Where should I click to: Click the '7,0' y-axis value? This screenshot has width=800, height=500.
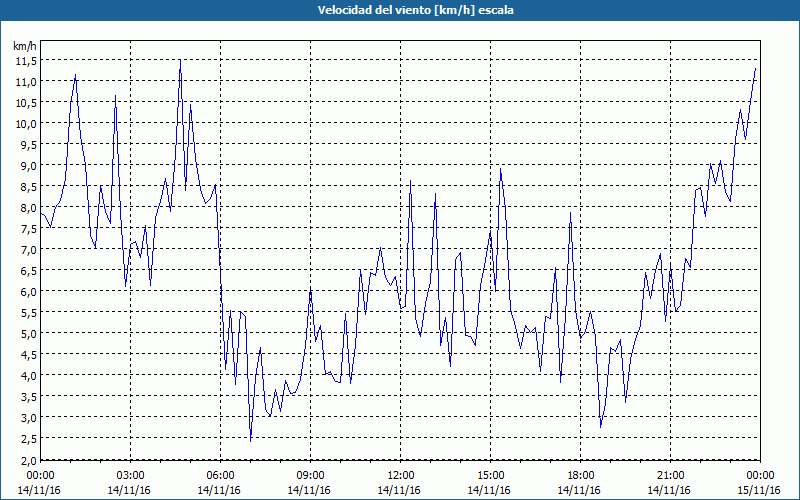click(x=28, y=249)
